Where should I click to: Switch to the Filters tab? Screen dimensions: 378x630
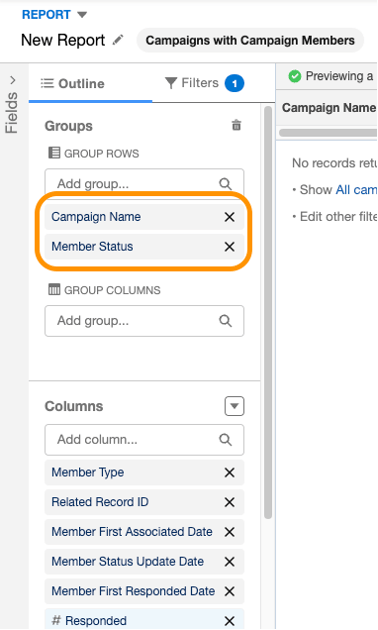[x=192, y=83]
